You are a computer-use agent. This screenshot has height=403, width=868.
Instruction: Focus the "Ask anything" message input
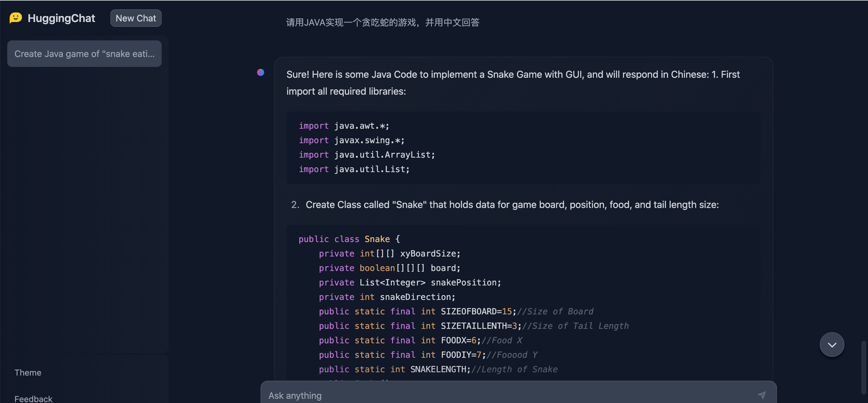[x=505, y=395]
